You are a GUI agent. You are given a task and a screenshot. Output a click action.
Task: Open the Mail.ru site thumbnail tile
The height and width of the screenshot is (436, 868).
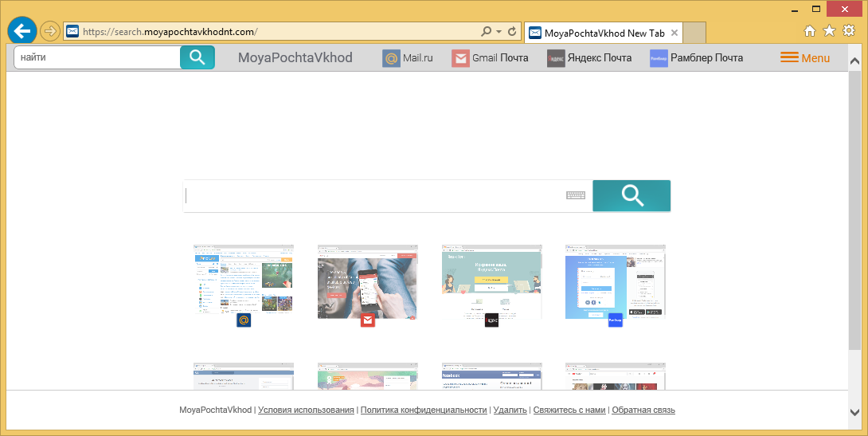[243, 281]
